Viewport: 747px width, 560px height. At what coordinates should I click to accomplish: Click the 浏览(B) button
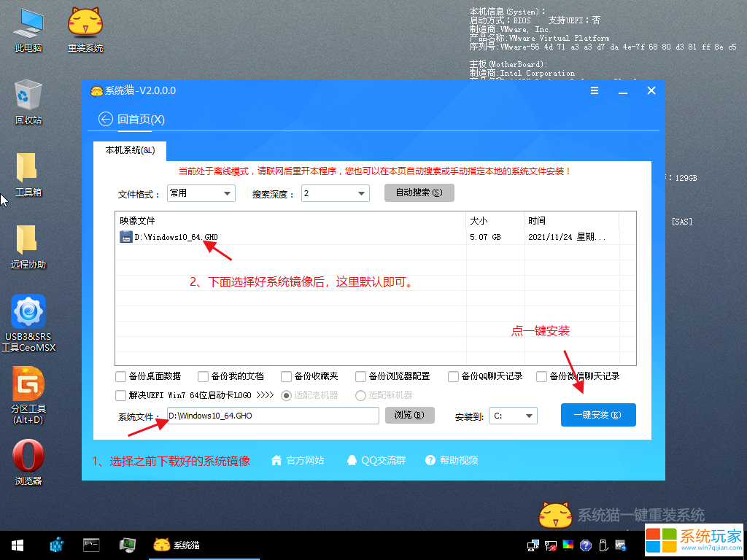click(x=410, y=415)
